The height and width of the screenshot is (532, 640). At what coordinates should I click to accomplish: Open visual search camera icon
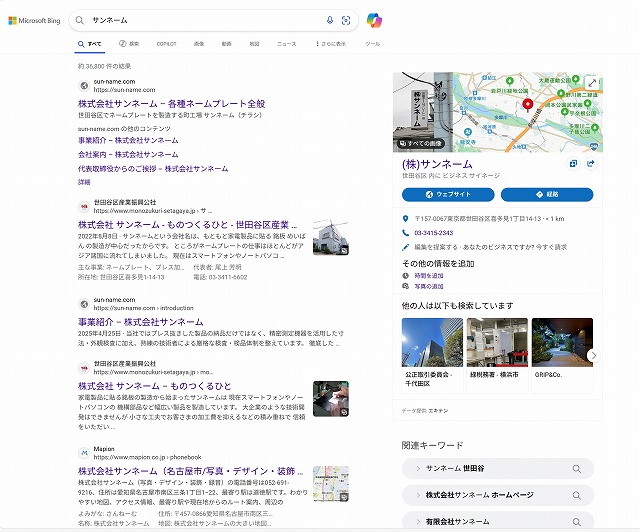coord(346,20)
